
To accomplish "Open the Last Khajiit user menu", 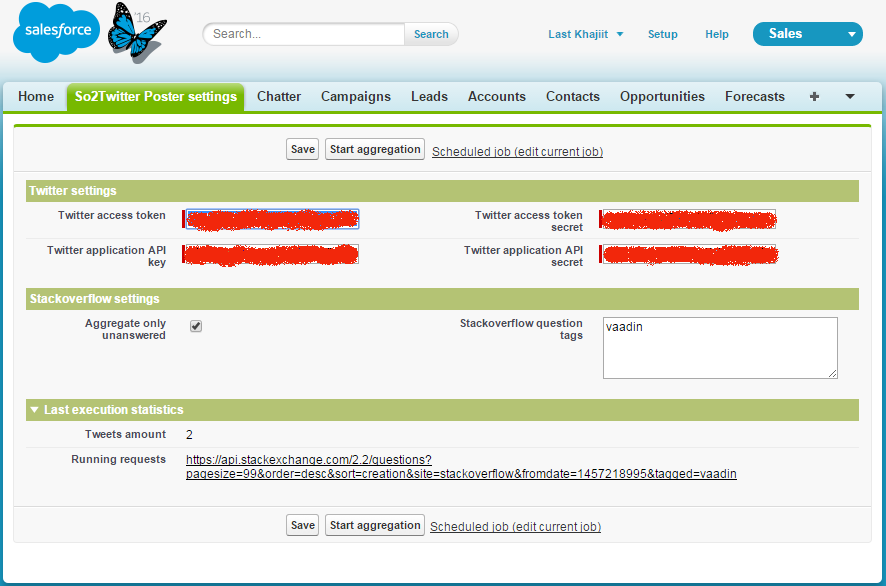I will point(585,34).
